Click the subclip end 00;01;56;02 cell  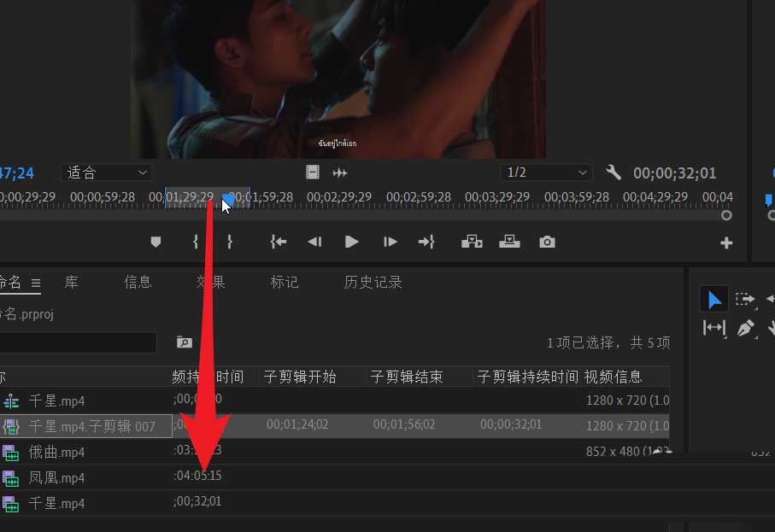pos(404,424)
